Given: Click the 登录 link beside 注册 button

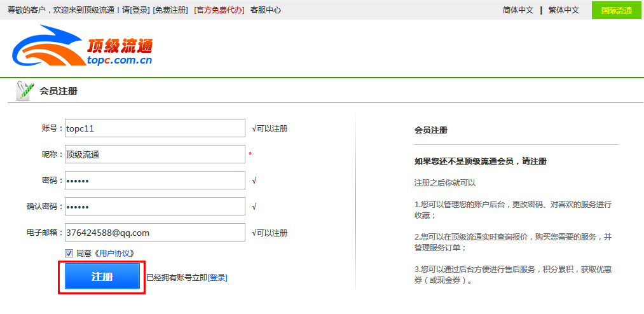Looking at the screenshot, I should (217, 278).
